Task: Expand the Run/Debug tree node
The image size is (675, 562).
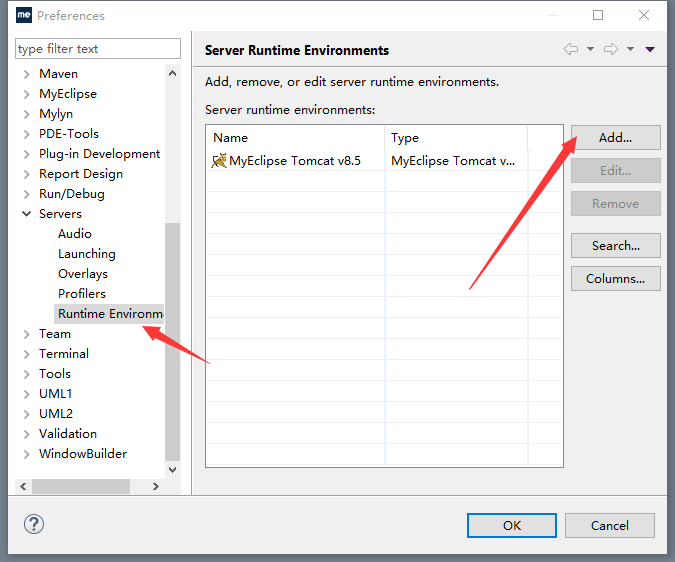Action: click(x=26, y=194)
